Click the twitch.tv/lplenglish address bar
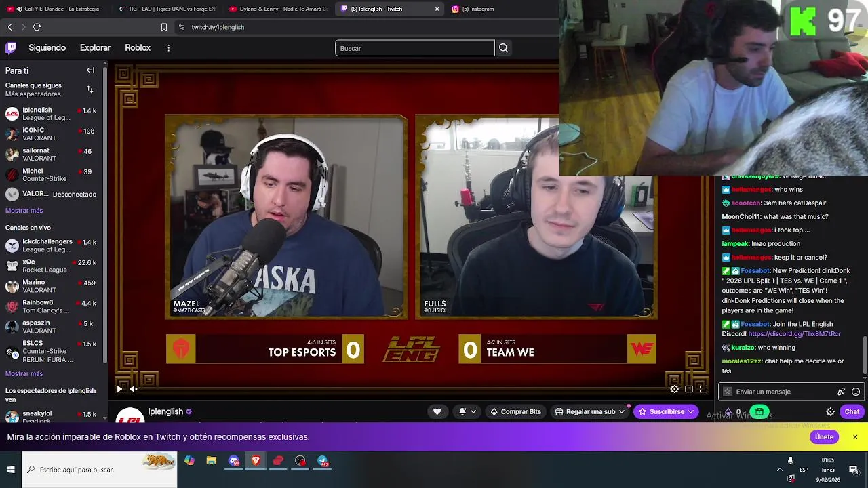 pos(218,27)
